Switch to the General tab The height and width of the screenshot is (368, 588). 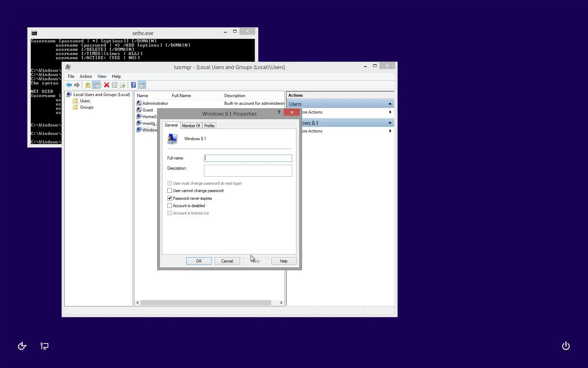pyautogui.click(x=171, y=125)
